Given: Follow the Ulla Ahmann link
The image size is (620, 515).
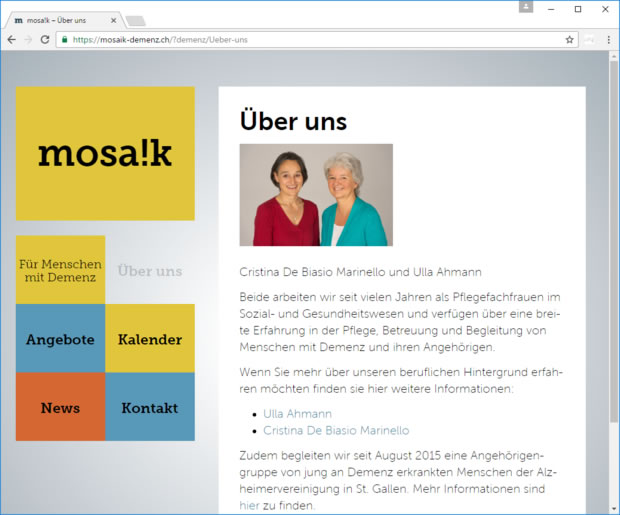Looking at the screenshot, I should pyautogui.click(x=297, y=413).
